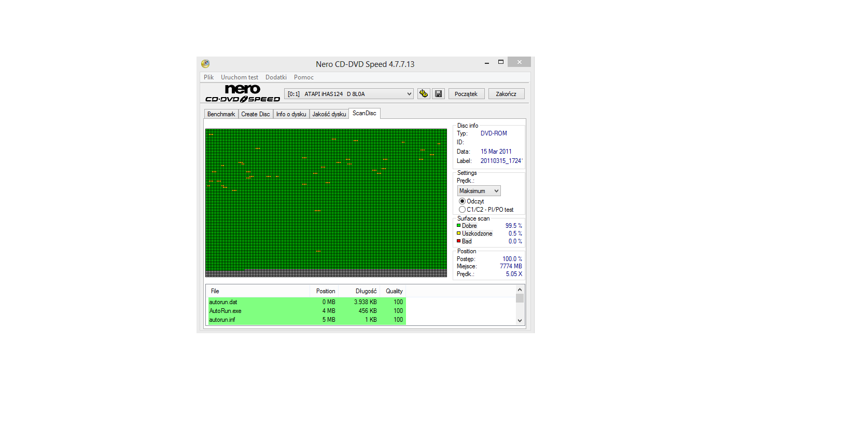Open the Plik menu
Image resolution: width=868 pixels, height=438 pixels.
(x=209, y=77)
